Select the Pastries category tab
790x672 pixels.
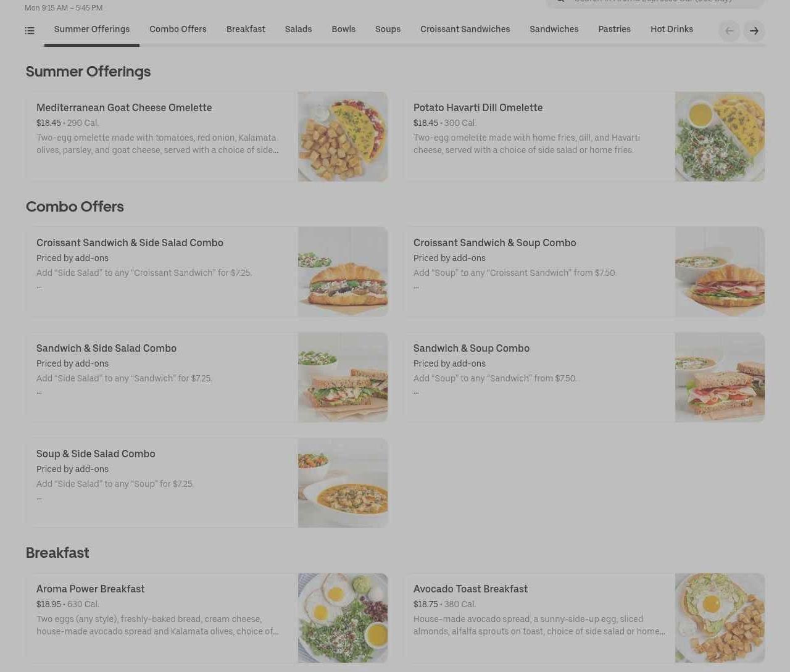coord(614,29)
